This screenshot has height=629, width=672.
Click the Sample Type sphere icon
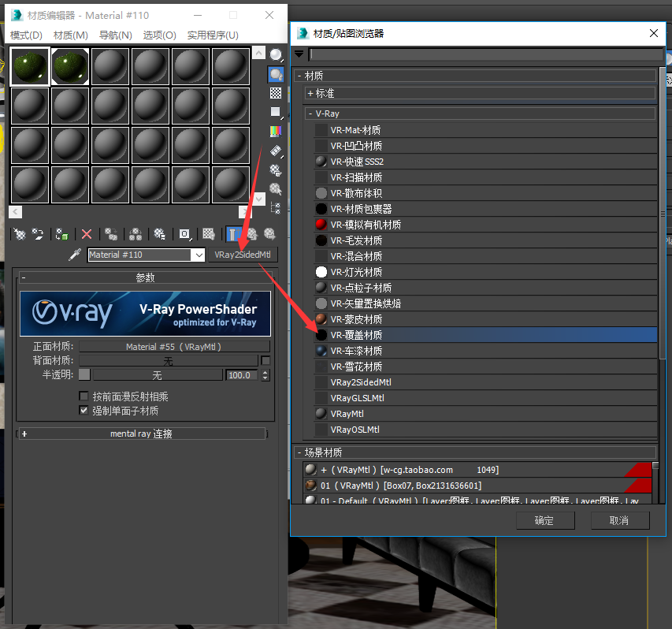tap(276, 54)
